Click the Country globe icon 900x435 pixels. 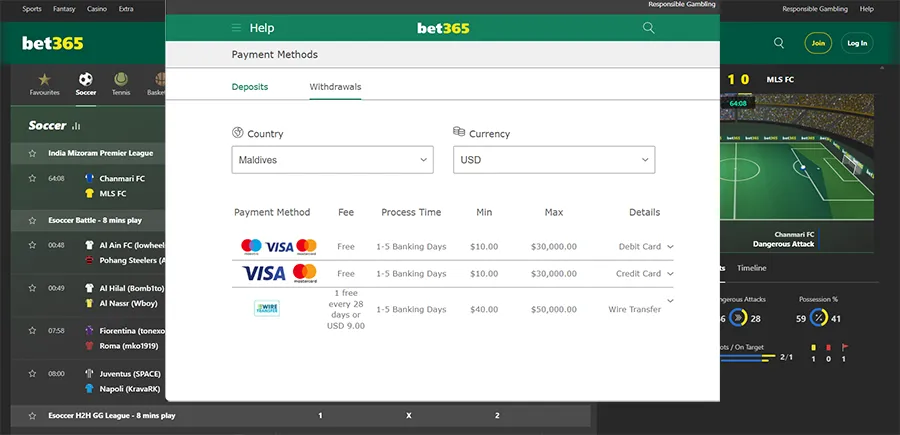coord(238,133)
